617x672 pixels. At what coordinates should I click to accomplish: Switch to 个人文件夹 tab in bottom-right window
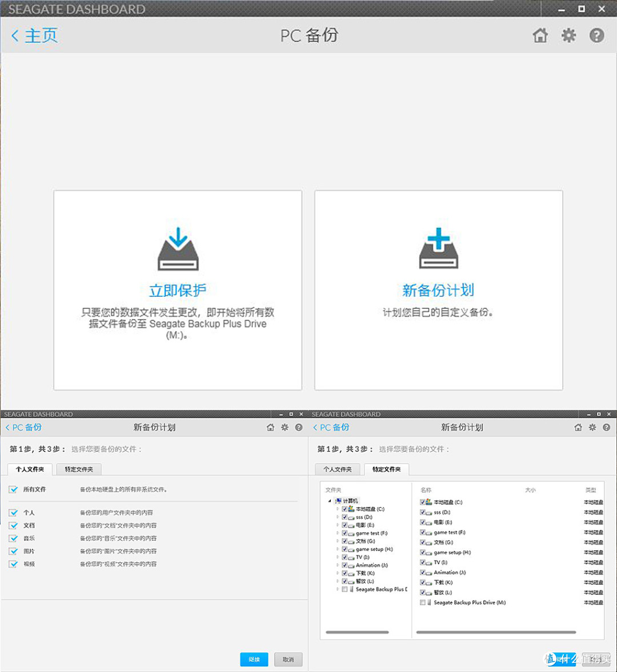pyautogui.click(x=338, y=469)
